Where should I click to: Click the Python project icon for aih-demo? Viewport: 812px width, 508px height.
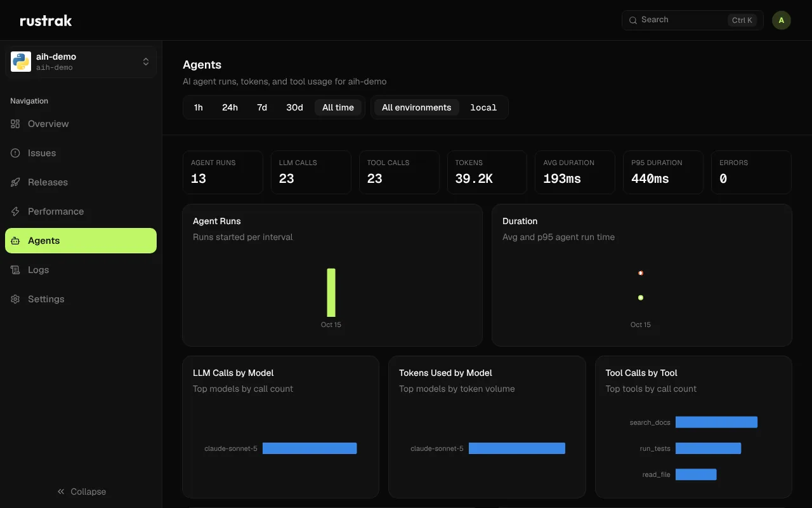(21, 62)
